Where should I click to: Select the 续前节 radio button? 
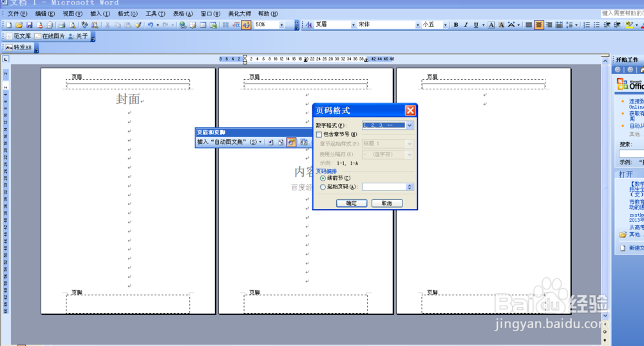click(x=323, y=178)
